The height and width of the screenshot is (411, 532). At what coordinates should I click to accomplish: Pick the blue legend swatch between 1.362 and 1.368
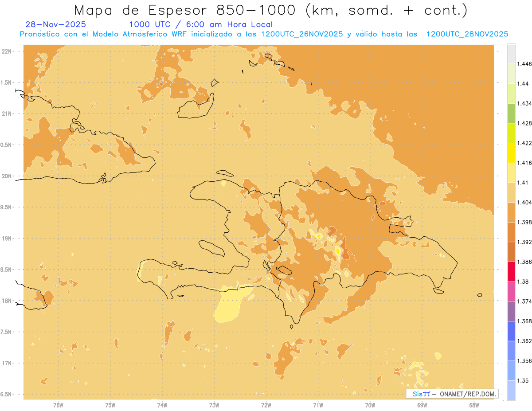coord(511,331)
